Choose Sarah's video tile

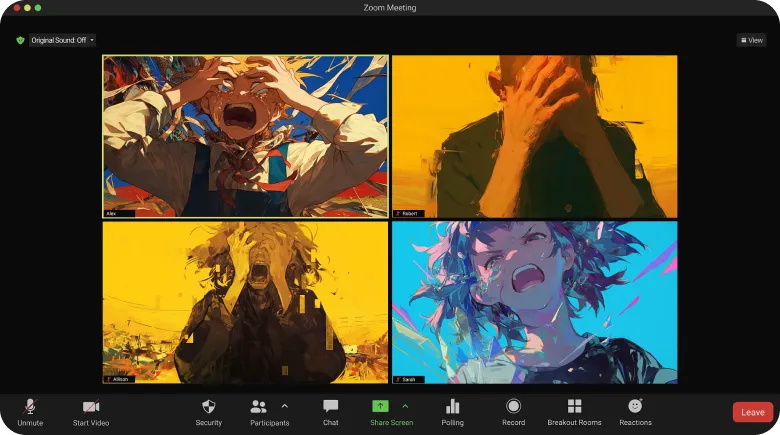pos(534,302)
